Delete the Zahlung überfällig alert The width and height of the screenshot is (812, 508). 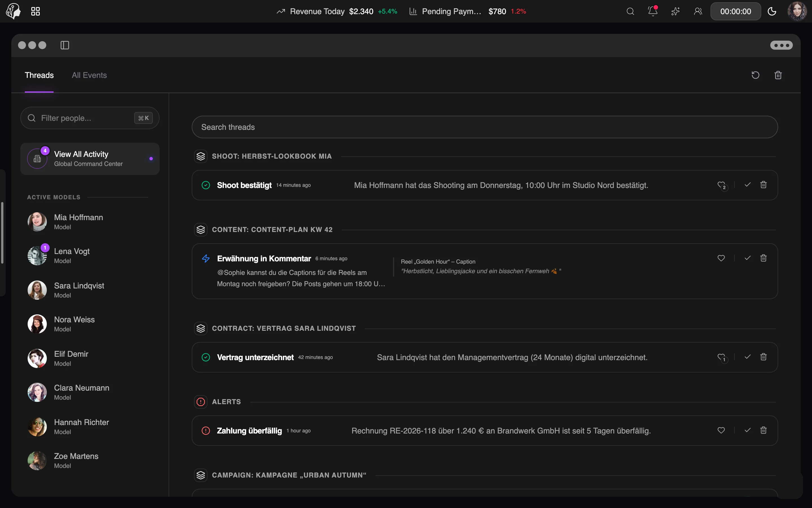pos(763,430)
